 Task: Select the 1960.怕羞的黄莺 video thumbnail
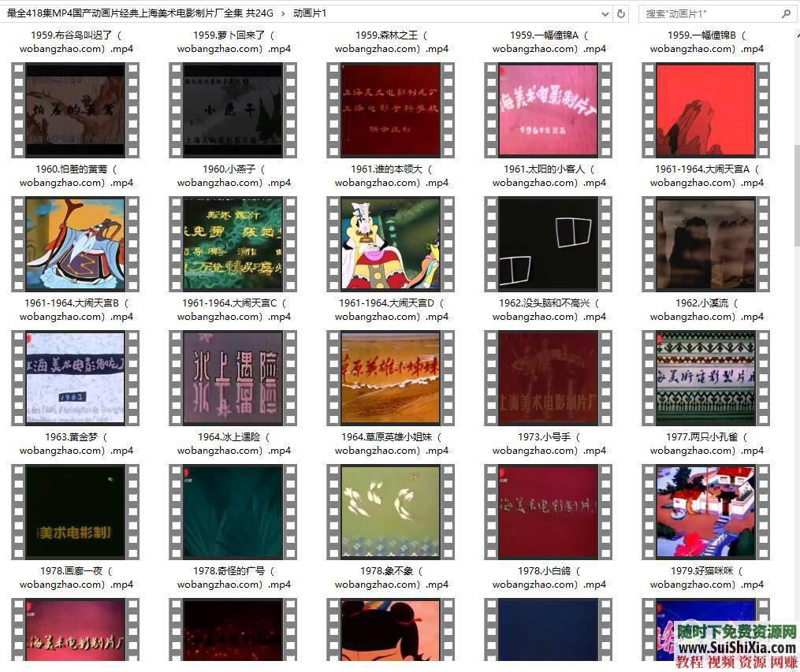coord(76,110)
